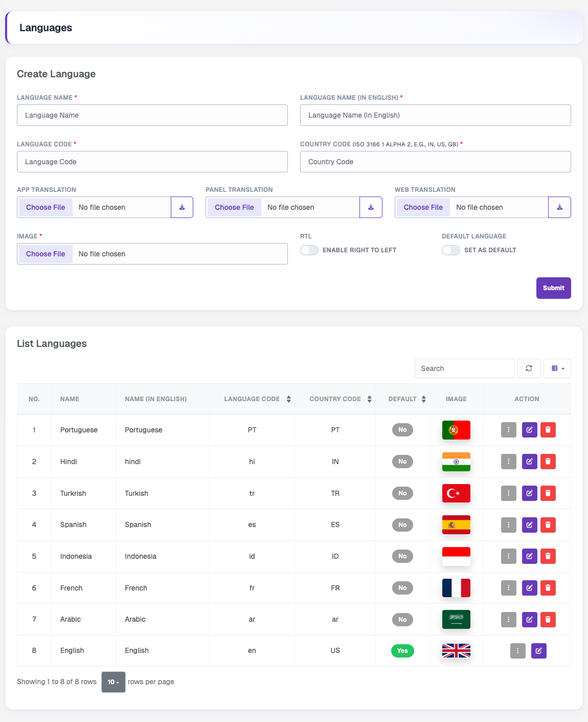
Task: Focus the Language Name input field
Action: coord(152,115)
